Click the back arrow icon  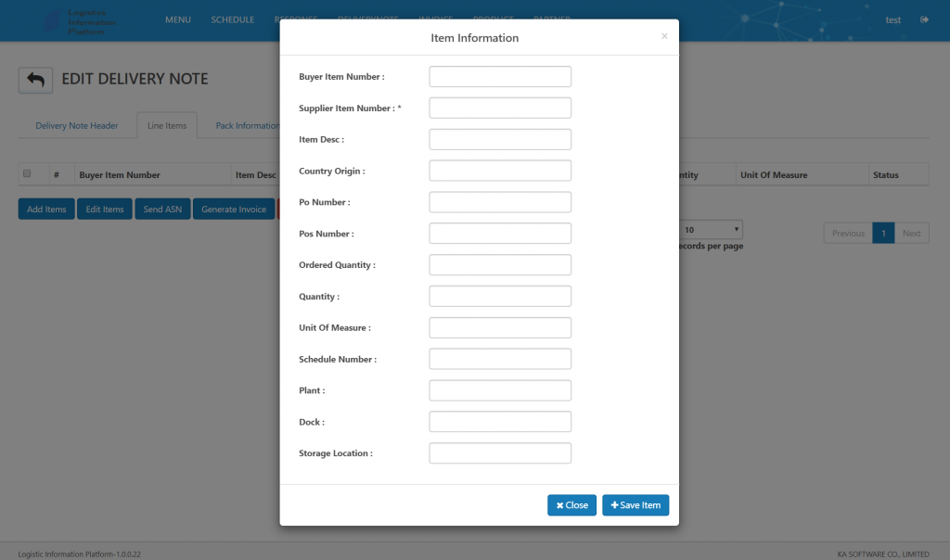click(35, 80)
